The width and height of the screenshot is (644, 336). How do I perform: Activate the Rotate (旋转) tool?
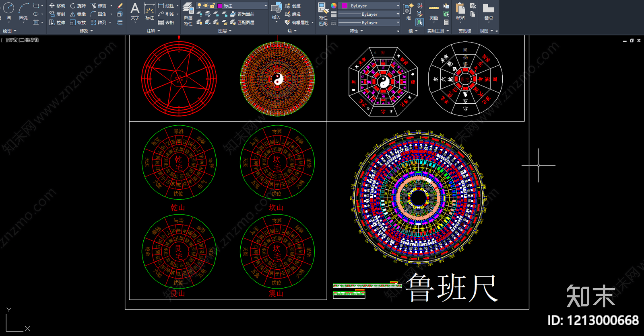[78, 6]
